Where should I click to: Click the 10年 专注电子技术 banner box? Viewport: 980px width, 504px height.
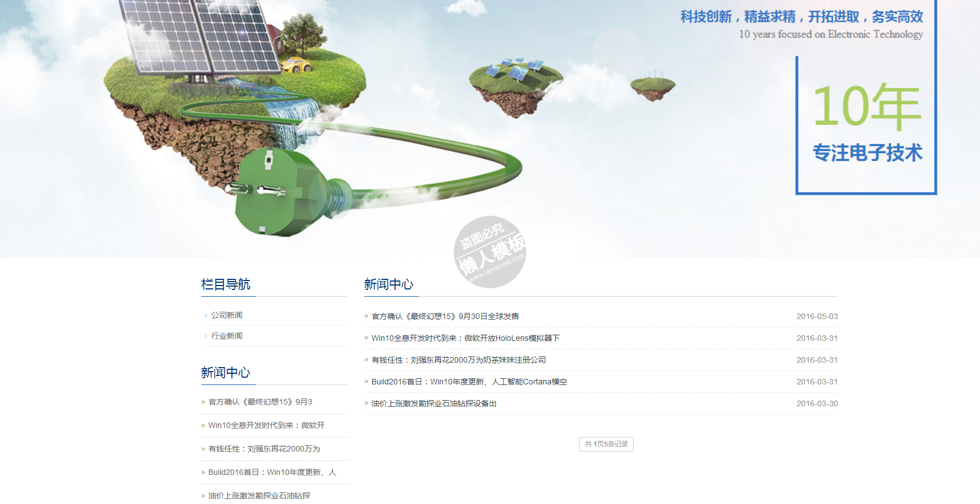(x=866, y=125)
